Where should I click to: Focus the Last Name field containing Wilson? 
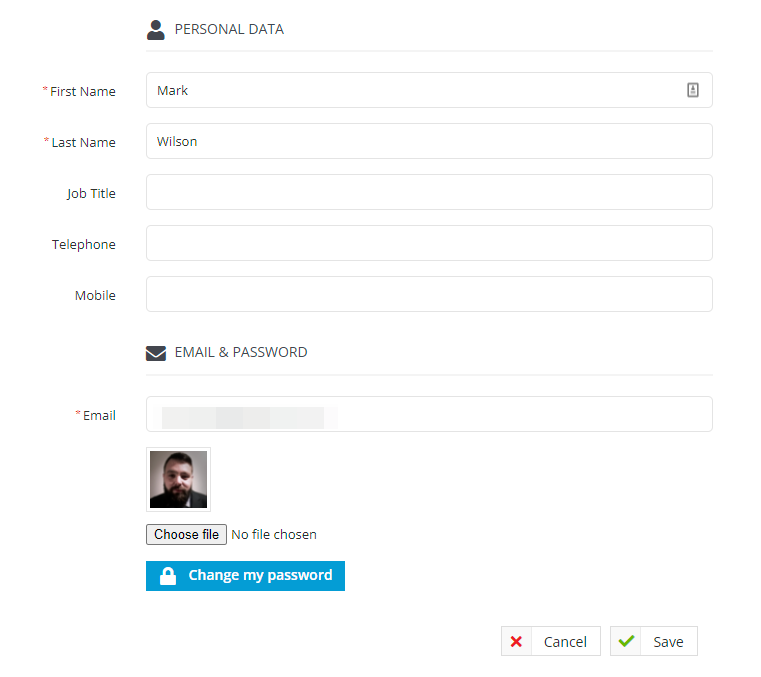point(429,141)
